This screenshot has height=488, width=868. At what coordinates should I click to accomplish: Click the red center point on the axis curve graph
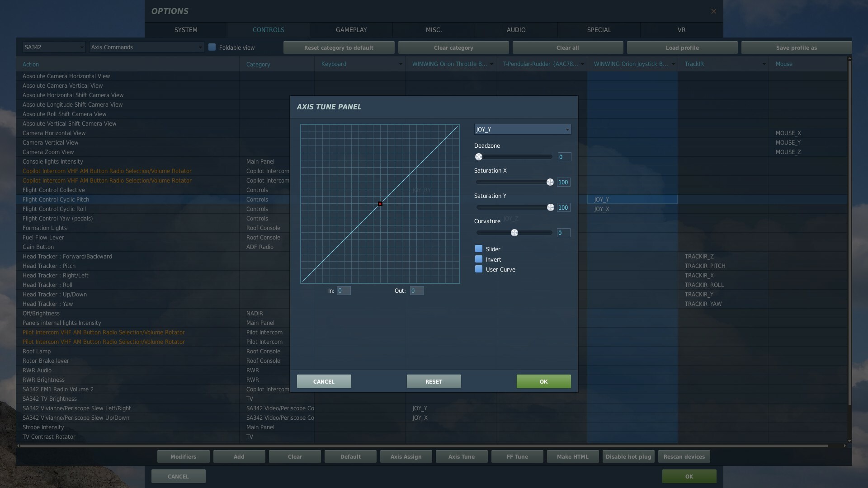click(380, 204)
